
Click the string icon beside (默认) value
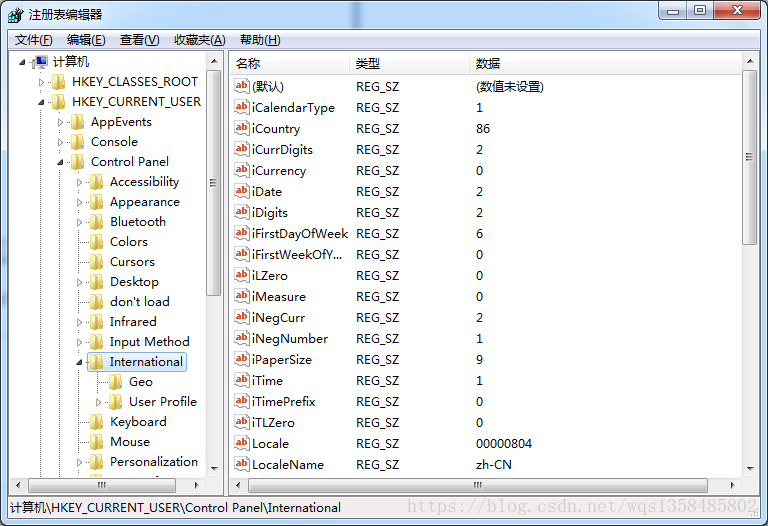[x=241, y=86]
